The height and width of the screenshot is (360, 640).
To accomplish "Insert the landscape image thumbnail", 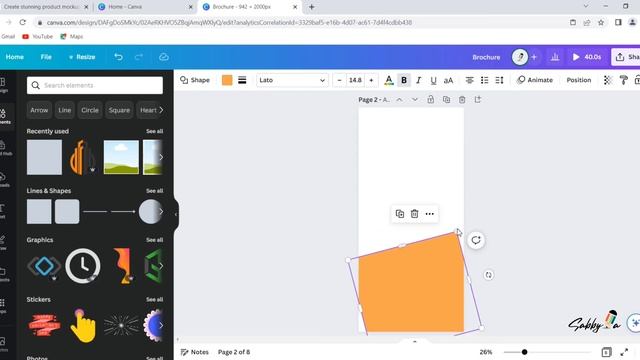I will [121, 157].
